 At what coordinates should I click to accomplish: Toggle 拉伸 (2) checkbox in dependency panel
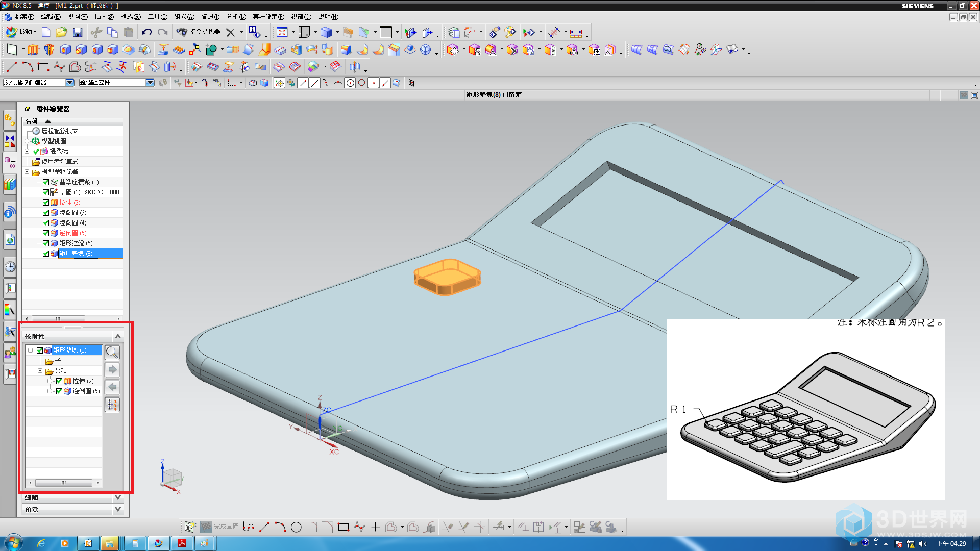(x=59, y=381)
